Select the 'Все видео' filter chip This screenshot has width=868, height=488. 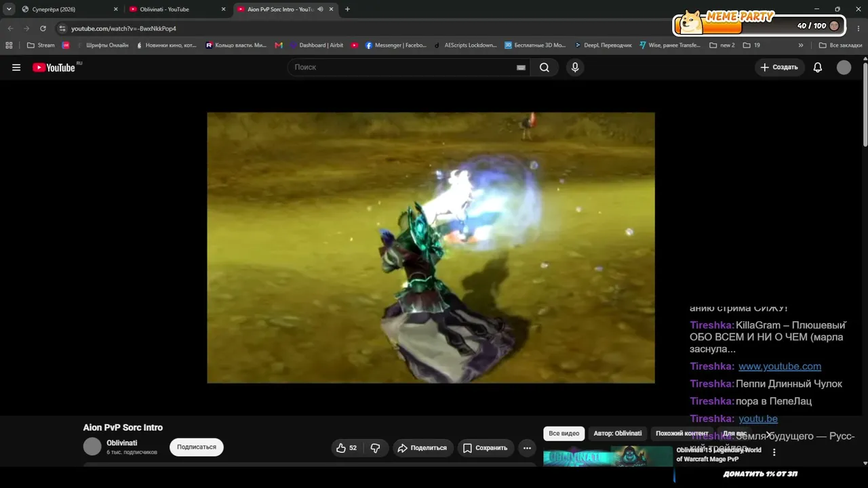tap(564, 434)
